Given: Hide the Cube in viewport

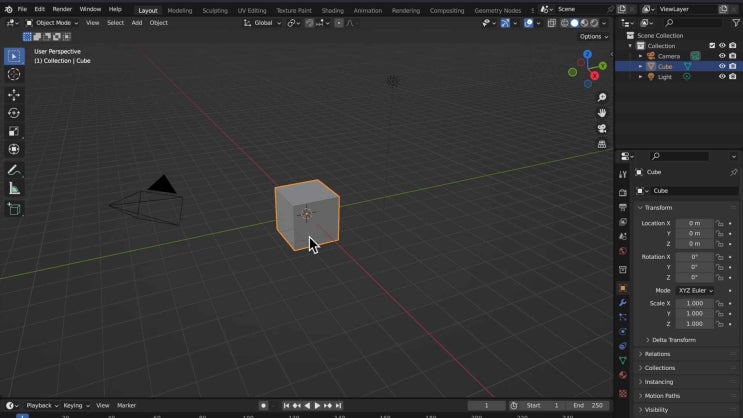Looking at the screenshot, I should click(722, 66).
